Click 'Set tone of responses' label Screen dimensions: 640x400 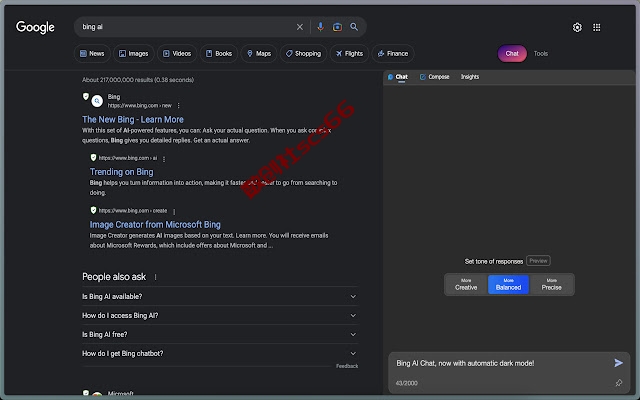point(493,261)
